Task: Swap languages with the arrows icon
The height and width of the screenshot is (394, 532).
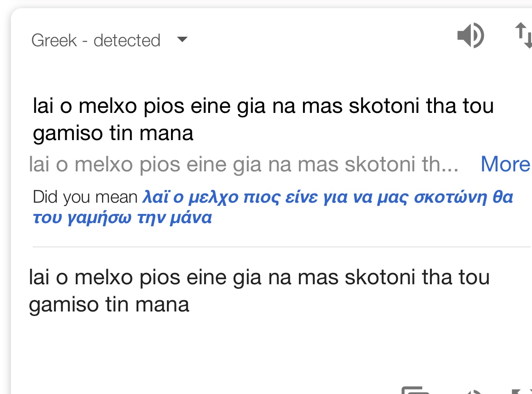Action: click(x=523, y=35)
